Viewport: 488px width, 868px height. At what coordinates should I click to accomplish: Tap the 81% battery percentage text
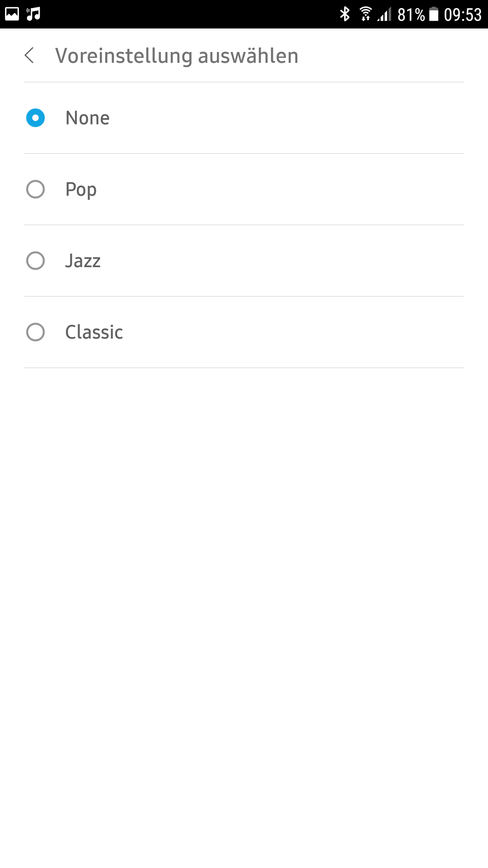pos(411,15)
